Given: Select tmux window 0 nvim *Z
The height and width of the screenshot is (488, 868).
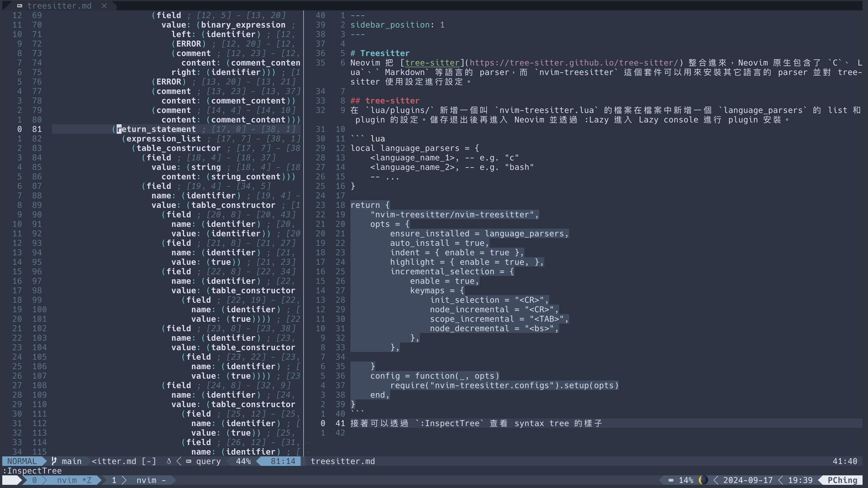Looking at the screenshot, I should [x=62, y=480].
